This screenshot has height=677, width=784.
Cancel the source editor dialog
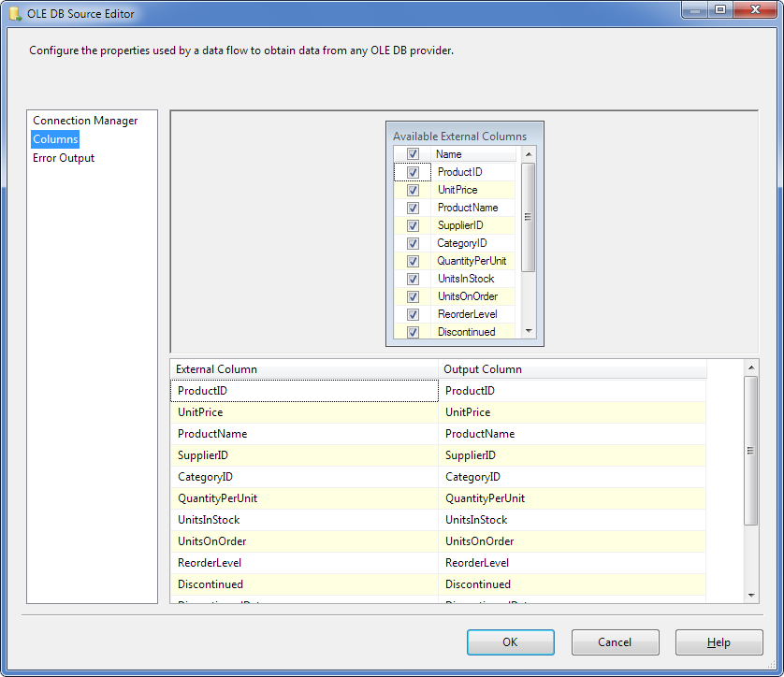point(615,642)
